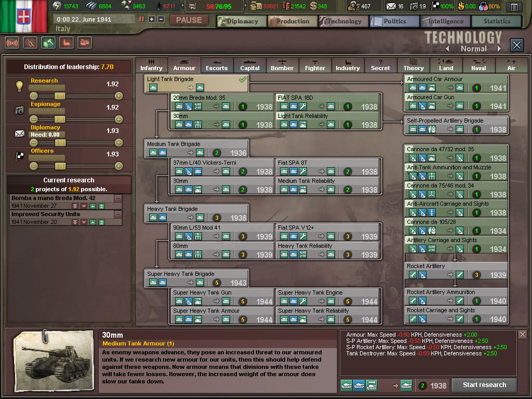Increase Research leadership using its plus button
The height and width of the screenshot is (399, 532).
pos(119,96)
